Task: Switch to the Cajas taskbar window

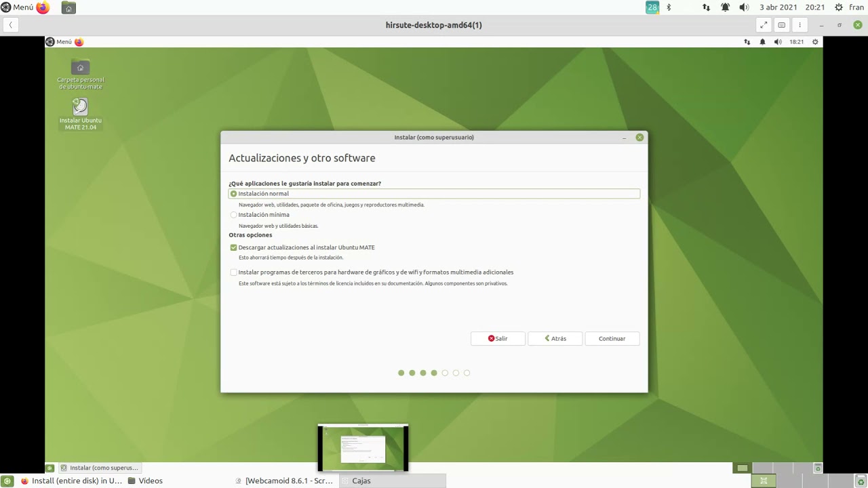Action: click(x=392, y=481)
